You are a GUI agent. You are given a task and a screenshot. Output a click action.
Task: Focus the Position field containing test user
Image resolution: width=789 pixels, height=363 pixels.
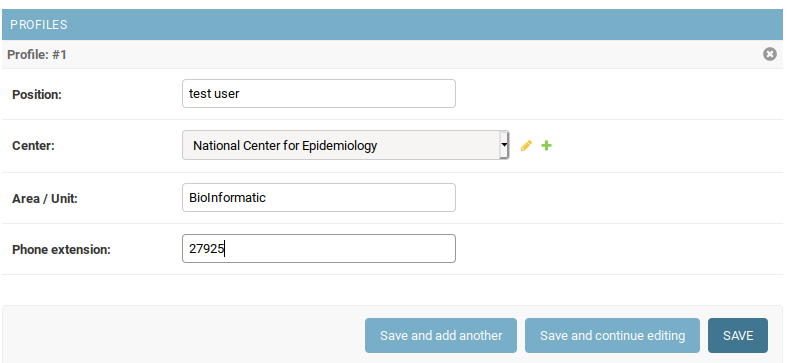319,94
